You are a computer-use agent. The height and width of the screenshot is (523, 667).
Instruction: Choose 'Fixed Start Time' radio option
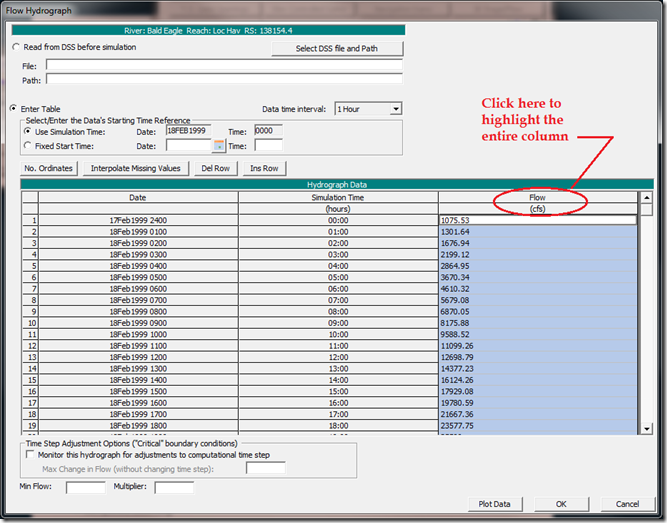27,146
